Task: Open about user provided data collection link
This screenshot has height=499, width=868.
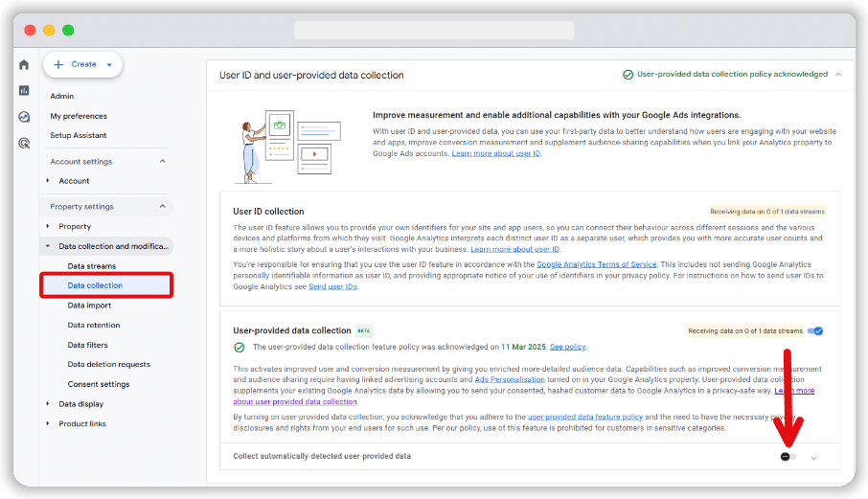Action: pyautogui.click(x=294, y=401)
